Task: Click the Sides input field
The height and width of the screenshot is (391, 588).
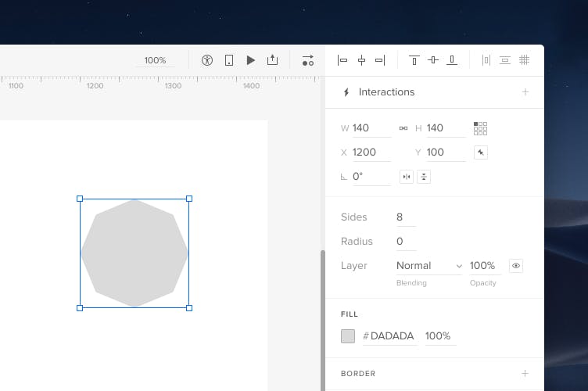Action: pyautogui.click(x=405, y=217)
